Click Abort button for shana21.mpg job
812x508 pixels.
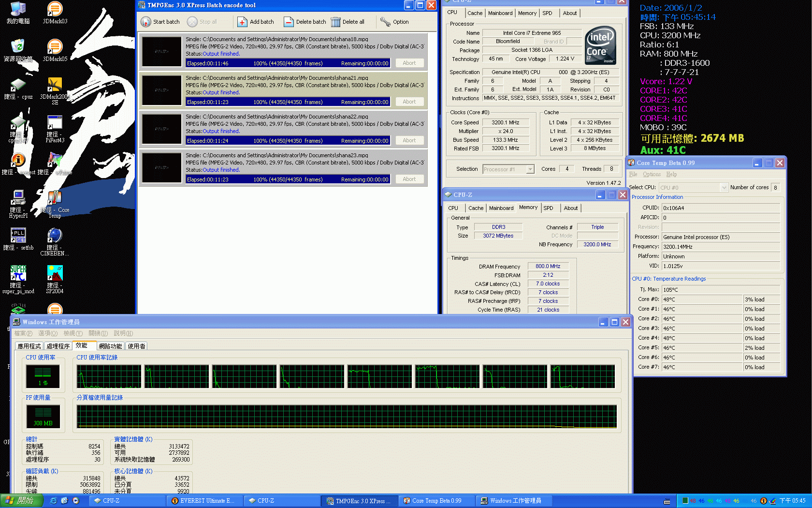tap(409, 102)
